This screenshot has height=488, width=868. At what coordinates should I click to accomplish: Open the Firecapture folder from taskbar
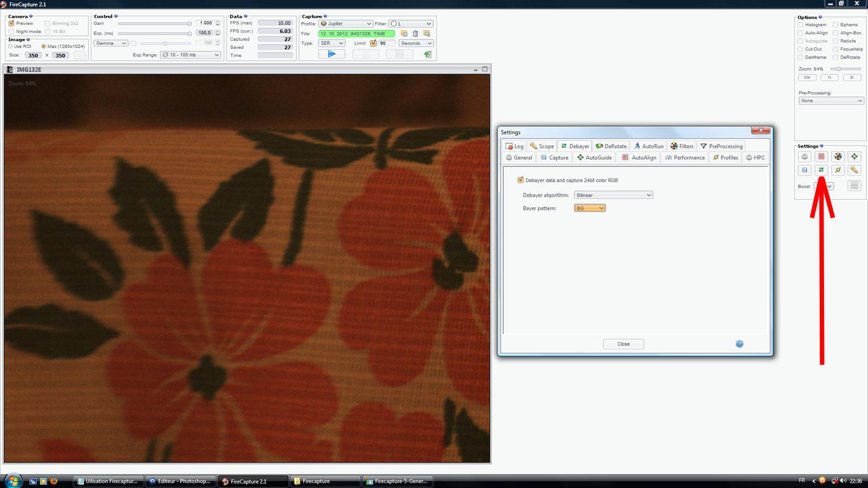click(324, 481)
